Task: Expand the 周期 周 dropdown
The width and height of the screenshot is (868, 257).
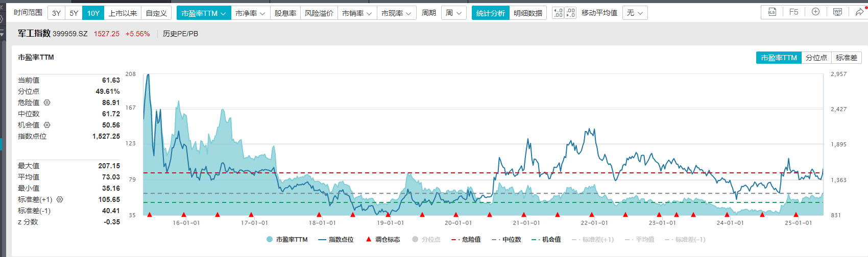Action: 453,13
